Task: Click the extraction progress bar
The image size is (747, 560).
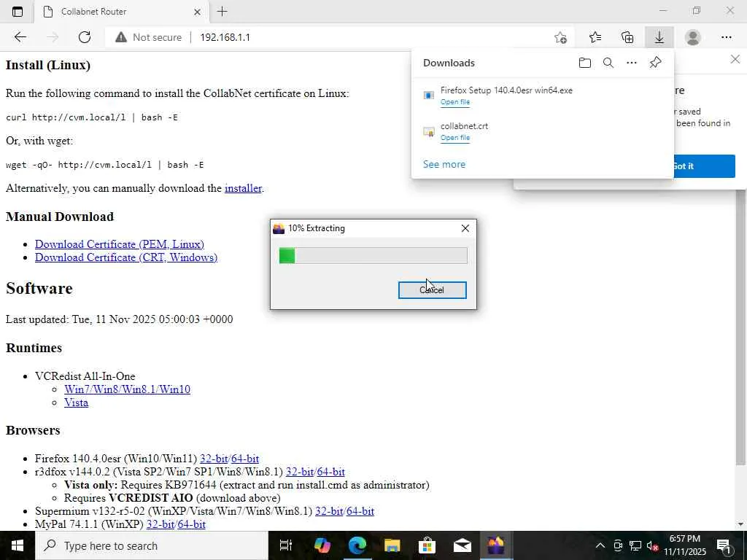Action: click(x=373, y=255)
